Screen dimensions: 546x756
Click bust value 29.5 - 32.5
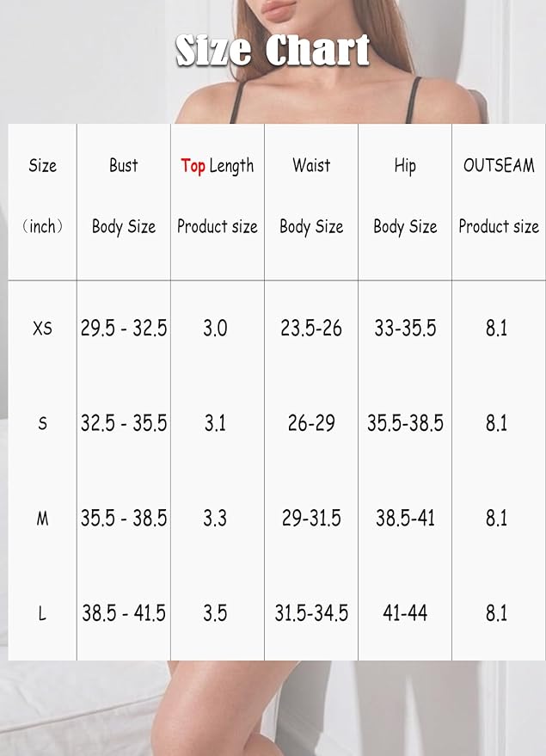click(x=123, y=329)
